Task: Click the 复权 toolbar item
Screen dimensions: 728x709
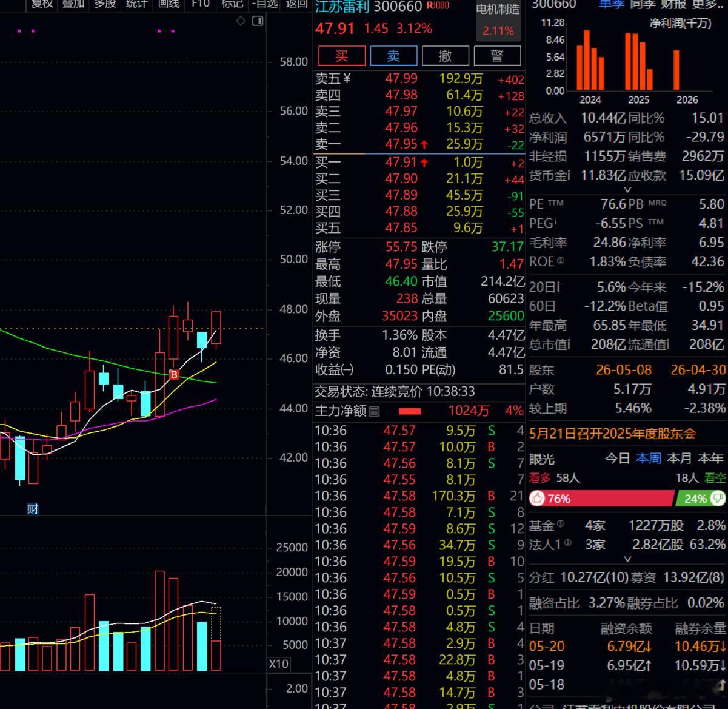Action: [42, 4]
